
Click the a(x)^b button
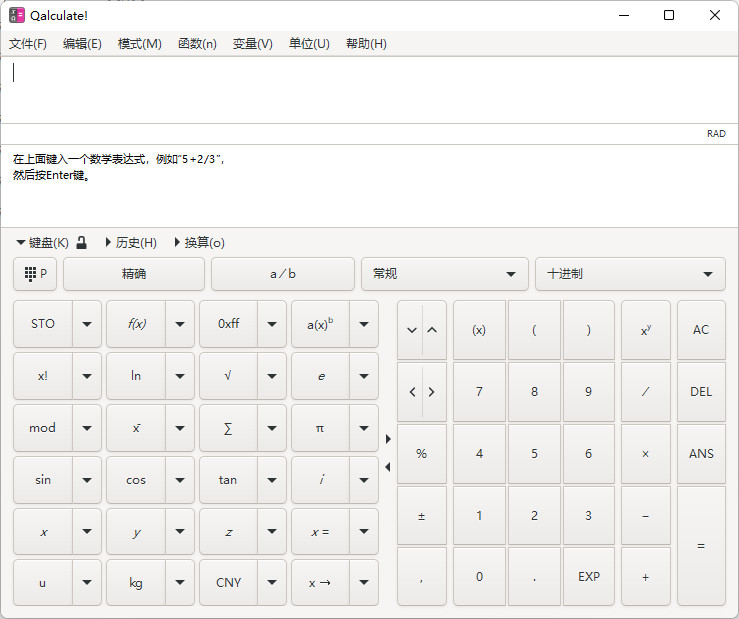click(x=320, y=324)
